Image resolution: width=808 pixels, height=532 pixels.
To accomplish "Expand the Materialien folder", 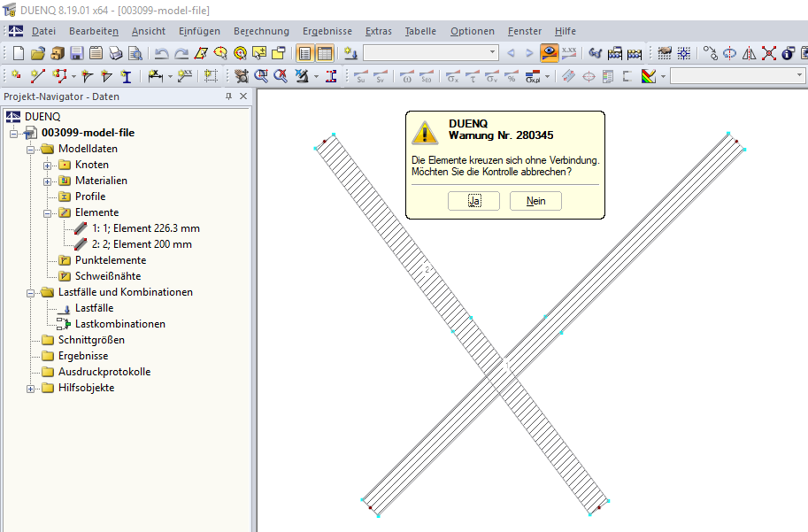I will point(47,181).
